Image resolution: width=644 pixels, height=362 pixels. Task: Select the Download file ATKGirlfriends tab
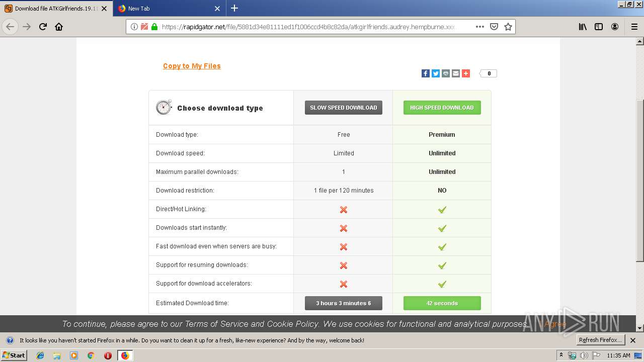(x=56, y=9)
